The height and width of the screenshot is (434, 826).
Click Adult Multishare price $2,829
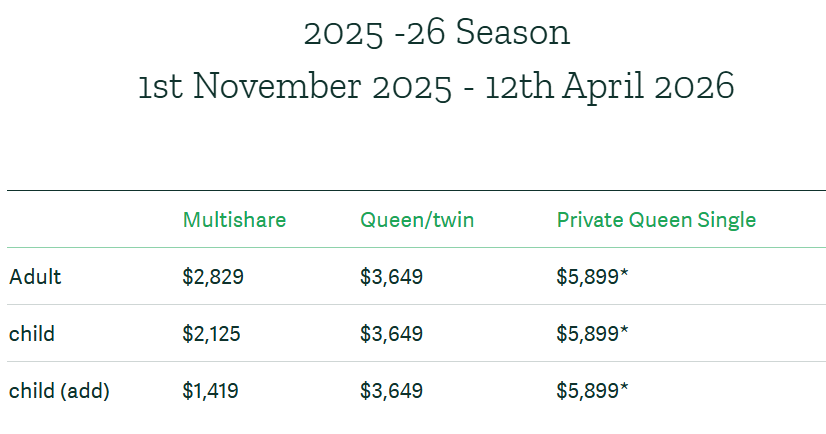213,277
